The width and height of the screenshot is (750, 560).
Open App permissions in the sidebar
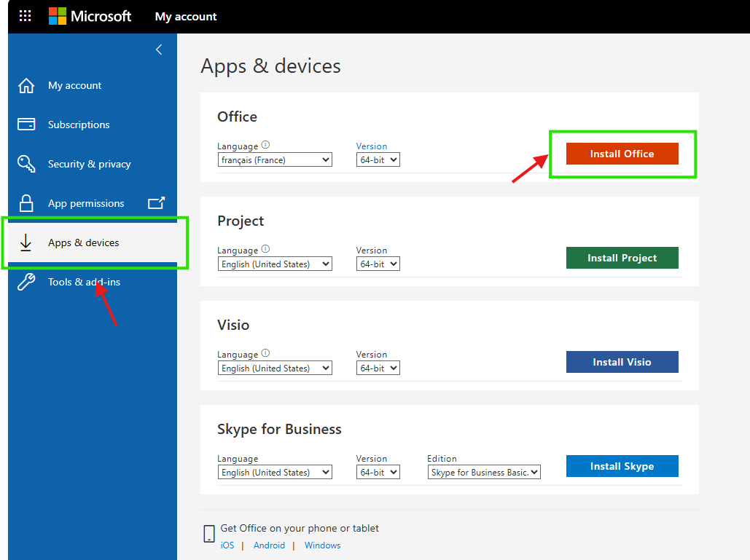[93, 203]
